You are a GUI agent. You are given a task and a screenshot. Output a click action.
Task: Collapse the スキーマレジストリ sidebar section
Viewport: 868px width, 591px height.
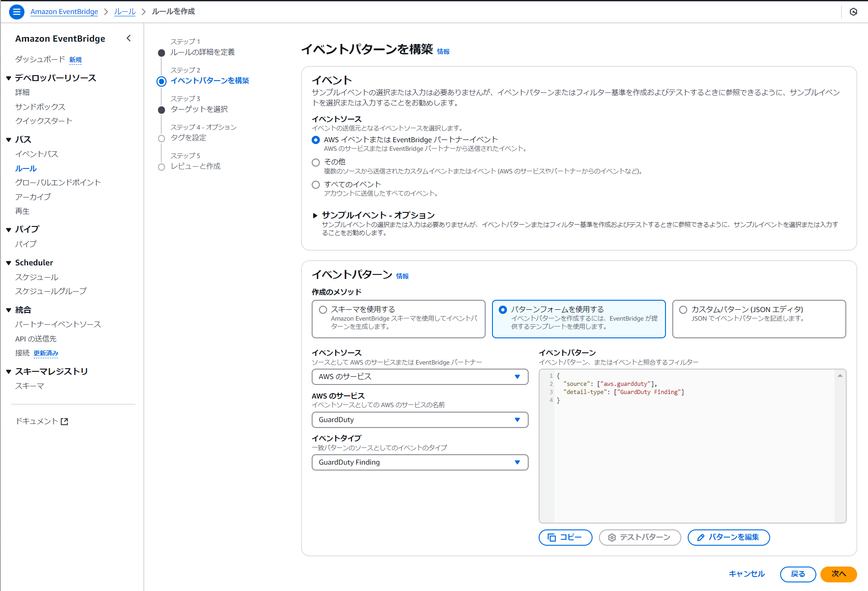click(9, 372)
